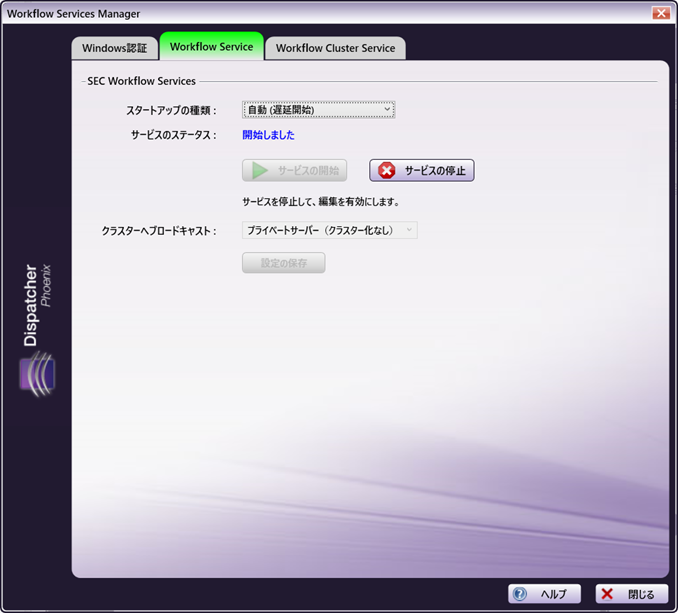Open the スタートアップの種類 dropdown

[319, 110]
